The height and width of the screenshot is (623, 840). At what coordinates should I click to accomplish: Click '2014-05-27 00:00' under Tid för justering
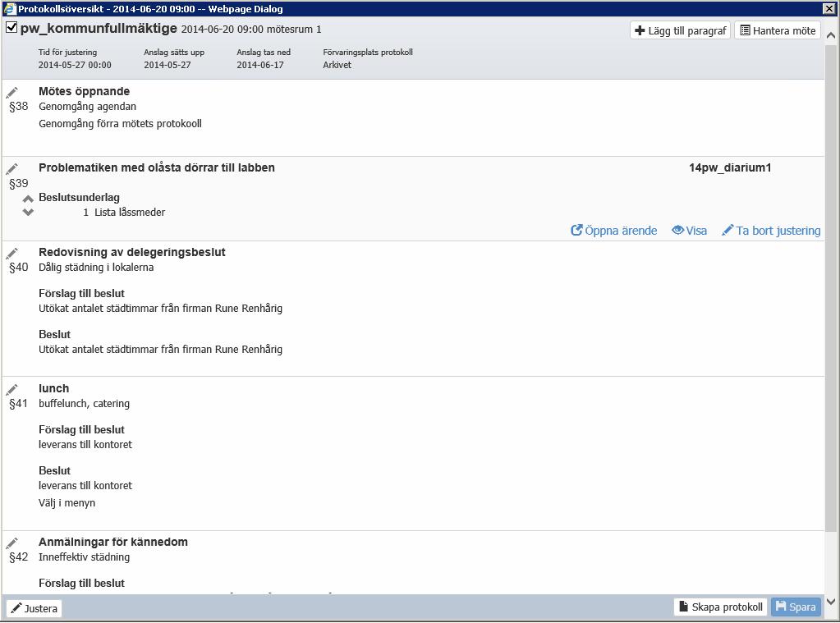coord(75,65)
